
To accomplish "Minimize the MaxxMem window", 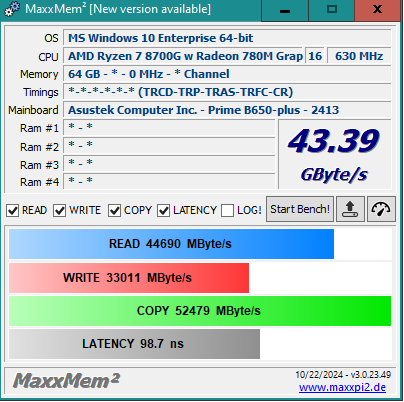I will pos(285,10).
